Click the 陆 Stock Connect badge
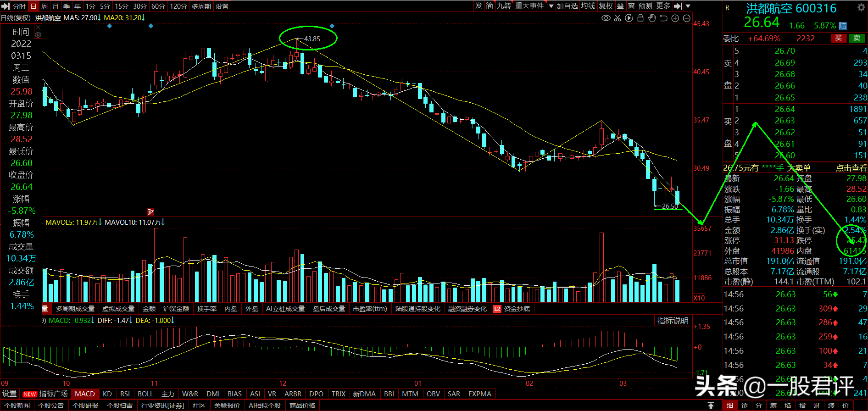868x411 pixels. pos(843,26)
